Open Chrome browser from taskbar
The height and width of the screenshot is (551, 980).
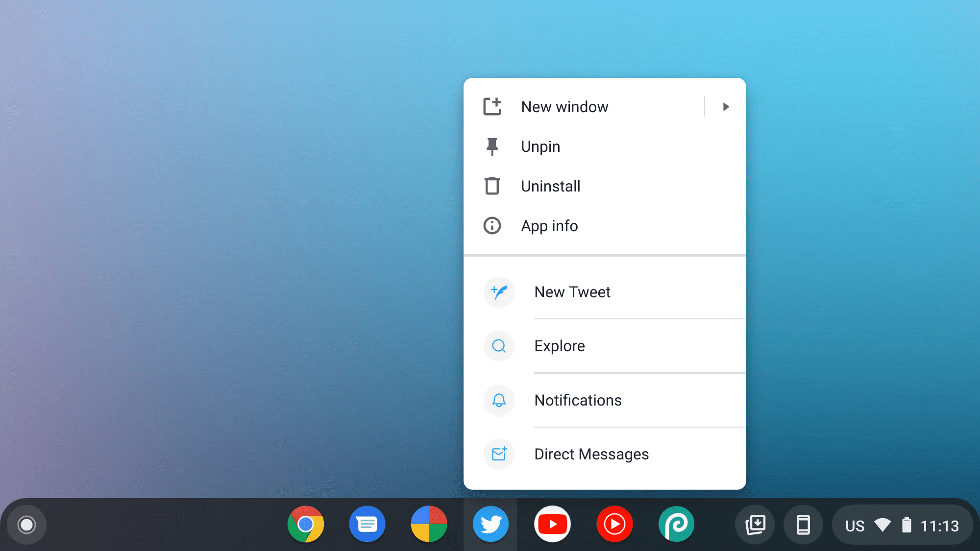click(x=306, y=524)
